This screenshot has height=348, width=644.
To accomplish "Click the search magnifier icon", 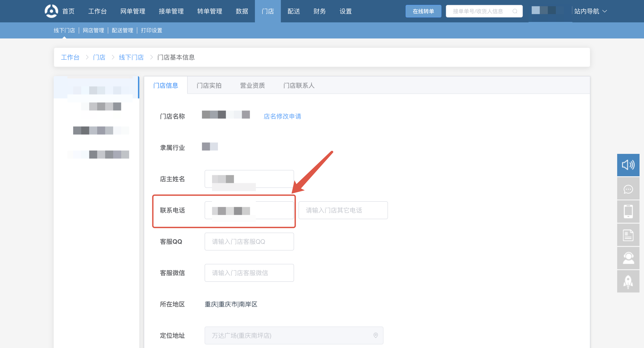I will (x=515, y=11).
